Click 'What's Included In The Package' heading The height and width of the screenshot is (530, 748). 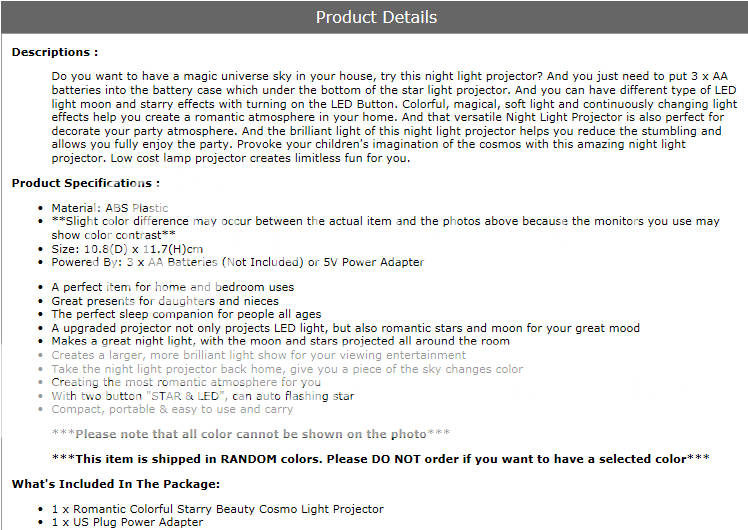(x=116, y=484)
